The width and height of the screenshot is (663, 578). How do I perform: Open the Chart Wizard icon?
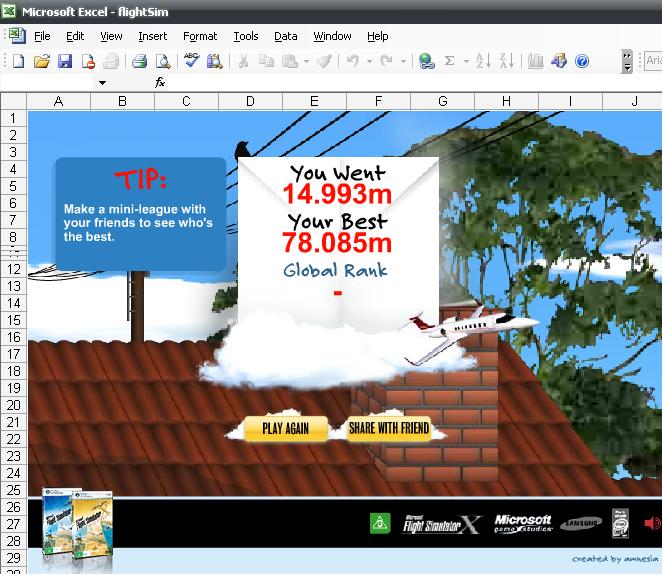(535, 61)
